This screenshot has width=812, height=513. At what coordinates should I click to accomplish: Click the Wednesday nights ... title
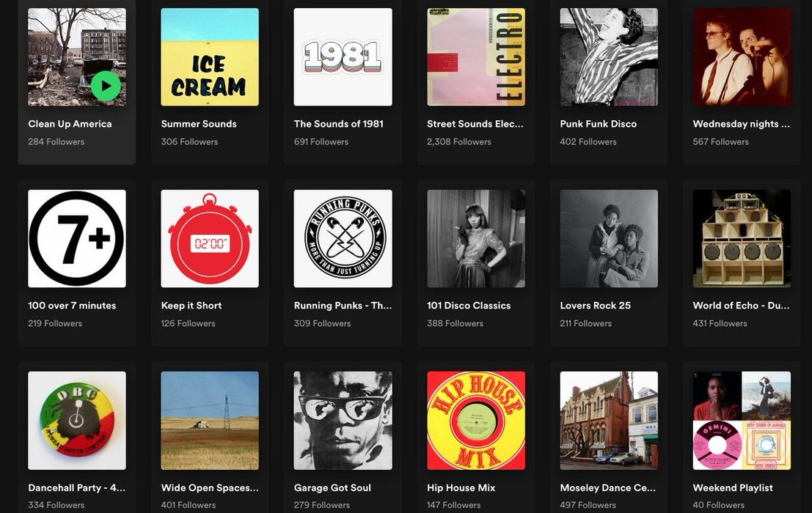tap(741, 124)
